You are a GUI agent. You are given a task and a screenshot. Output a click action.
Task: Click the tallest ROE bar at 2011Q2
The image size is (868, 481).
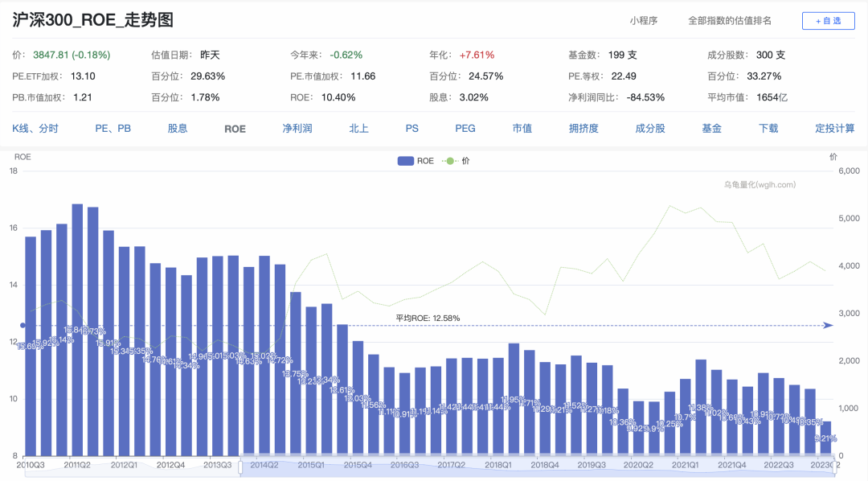coord(77,322)
